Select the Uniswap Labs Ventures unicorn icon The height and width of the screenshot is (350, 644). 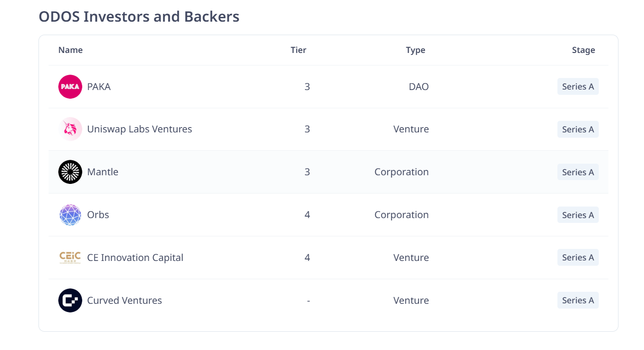70,129
